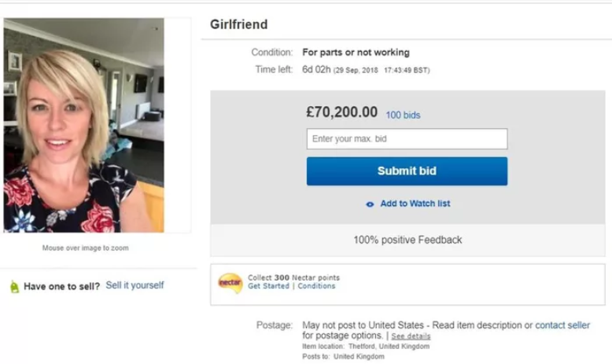
Task: Follow the Nectar Get Started link
Action: [267, 286]
